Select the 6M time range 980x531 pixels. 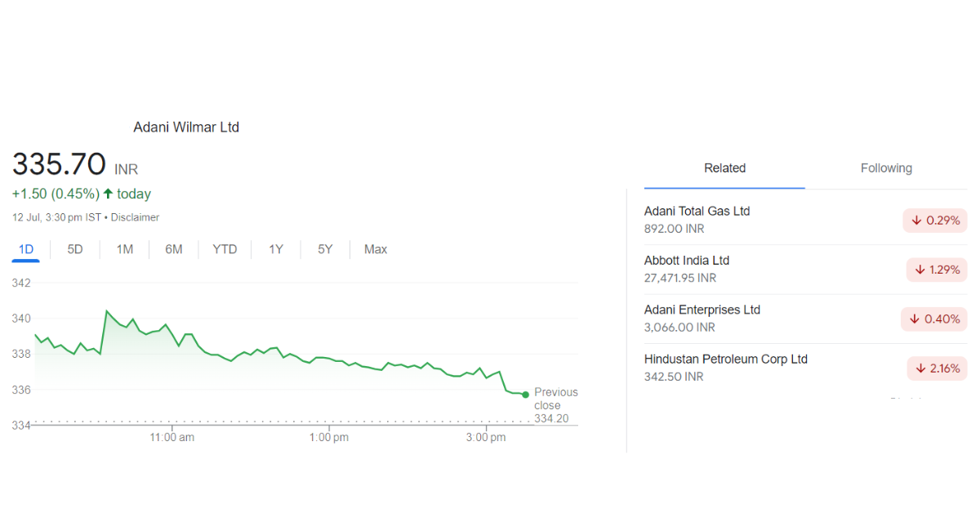(174, 249)
